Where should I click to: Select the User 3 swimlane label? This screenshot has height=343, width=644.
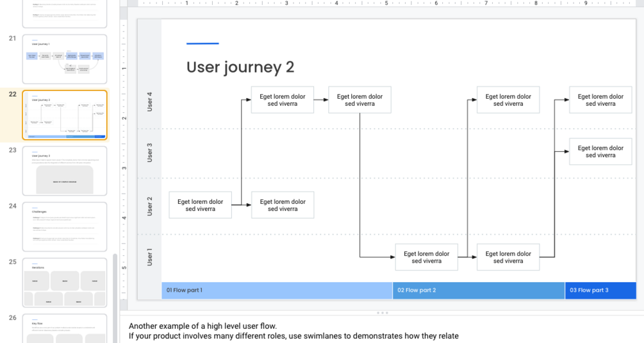(x=149, y=153)
